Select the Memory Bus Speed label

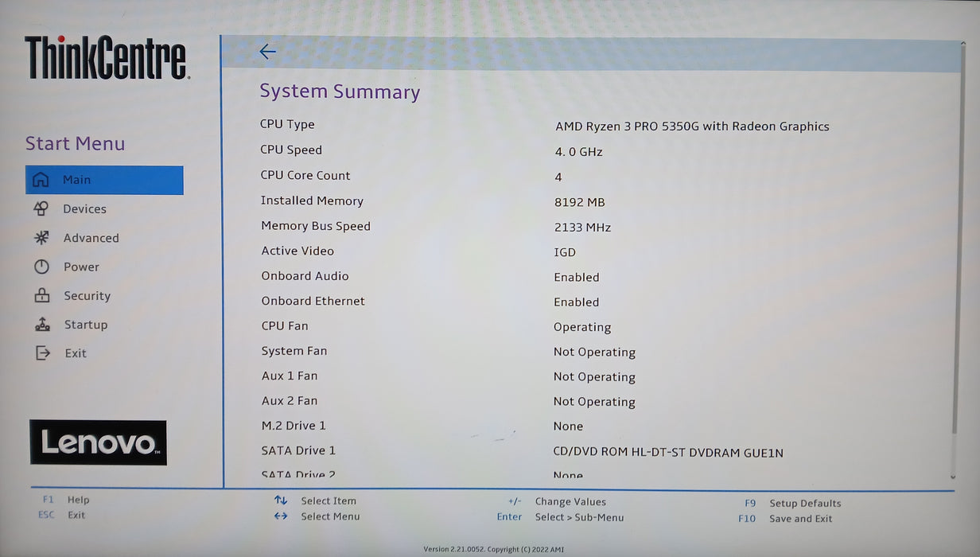[x=316, y=226]
